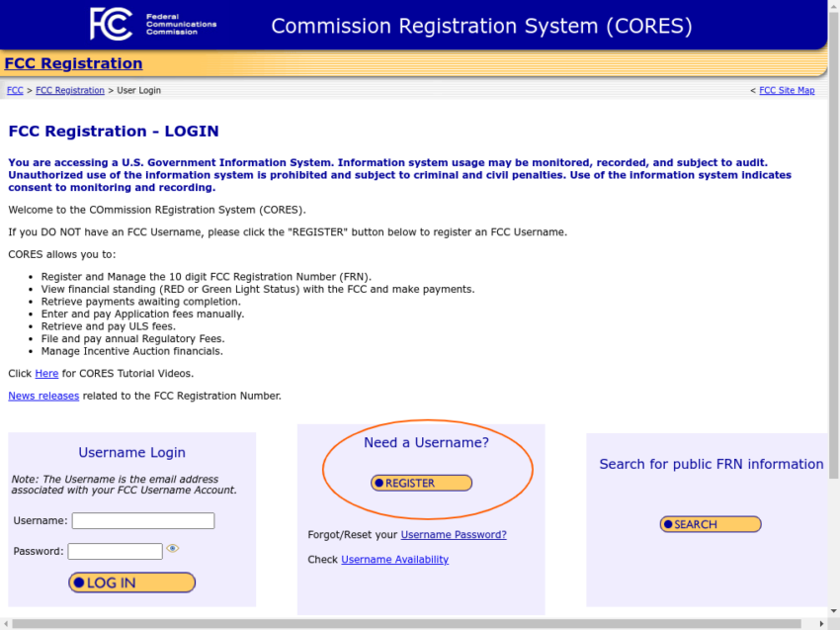The image size is (840, 630).
Task: Click the orange dot inside the LOG IN button
Action: (x=79, y=583)
